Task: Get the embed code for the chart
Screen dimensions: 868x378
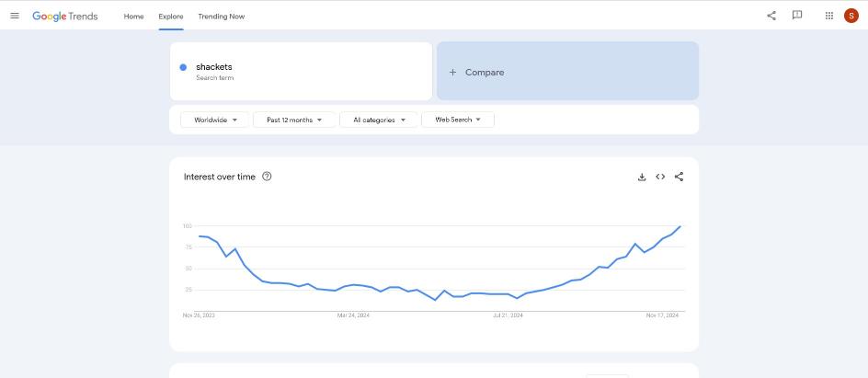Action: point(660,178)
